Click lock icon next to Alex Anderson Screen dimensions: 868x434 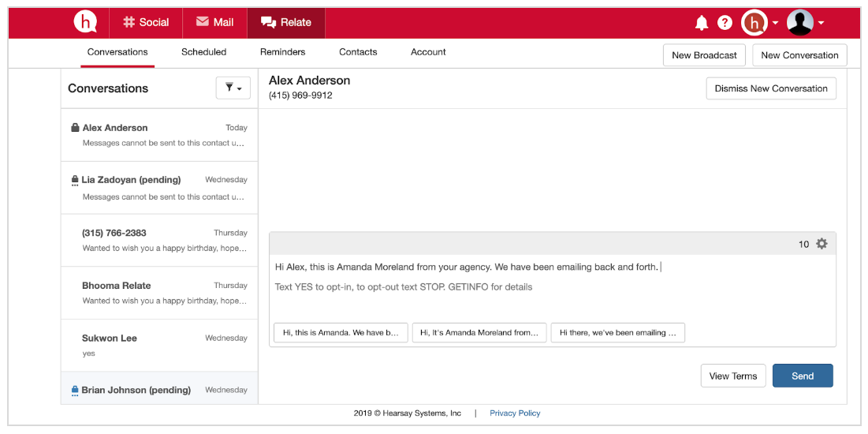pos(75,128)
